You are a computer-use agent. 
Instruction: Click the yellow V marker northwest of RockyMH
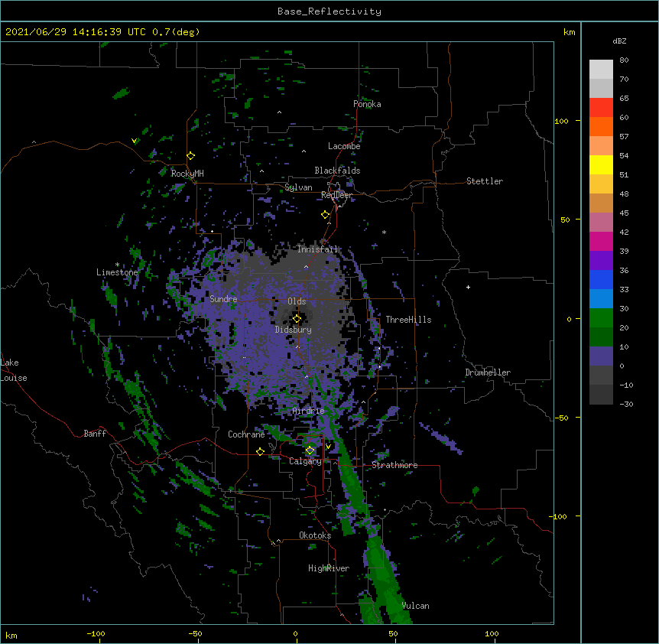(x=134, y=141)
